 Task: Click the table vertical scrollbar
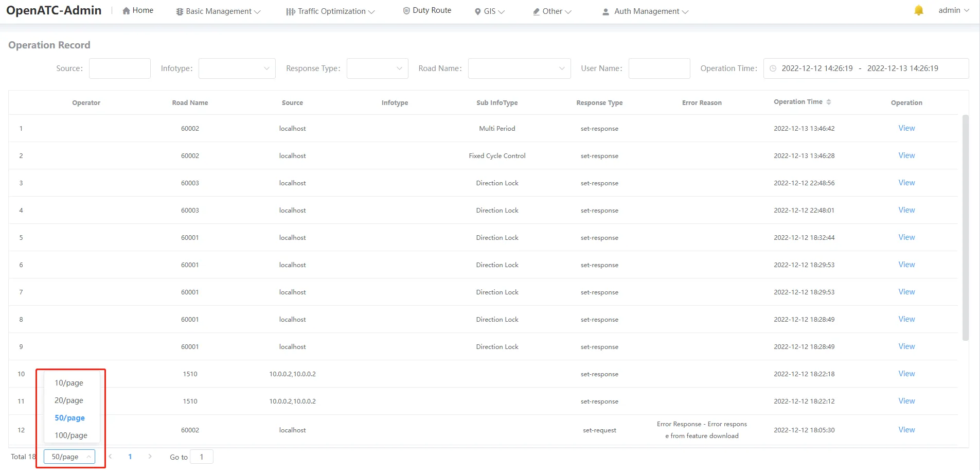(x=965, y=228)
